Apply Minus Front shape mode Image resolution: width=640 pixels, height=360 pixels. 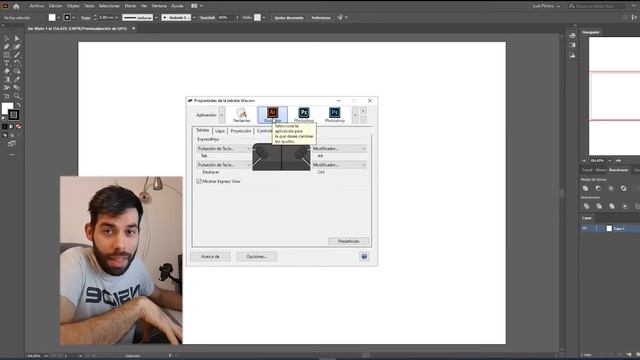click(x=598, y=188)
